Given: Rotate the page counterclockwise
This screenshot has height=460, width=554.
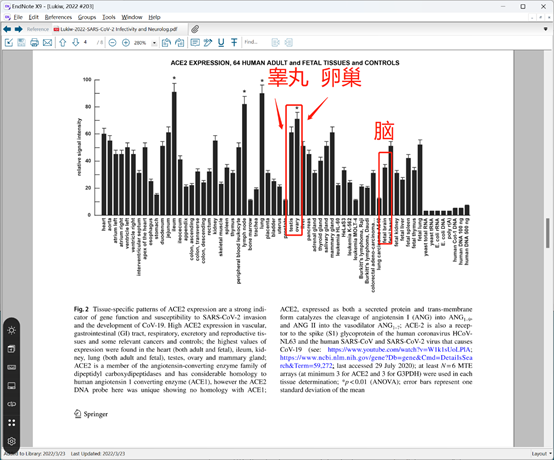Looking at the screenshot, I should tap(166, 43).
